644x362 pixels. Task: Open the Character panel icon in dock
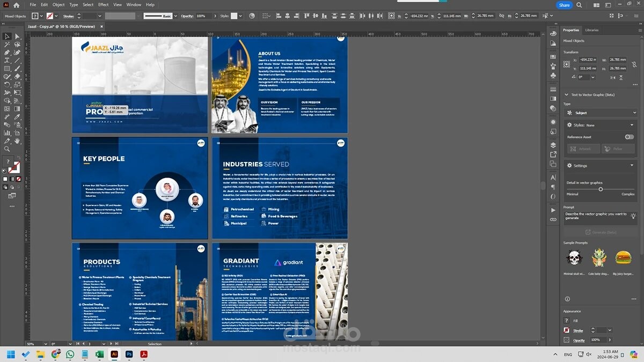[553, 178]
